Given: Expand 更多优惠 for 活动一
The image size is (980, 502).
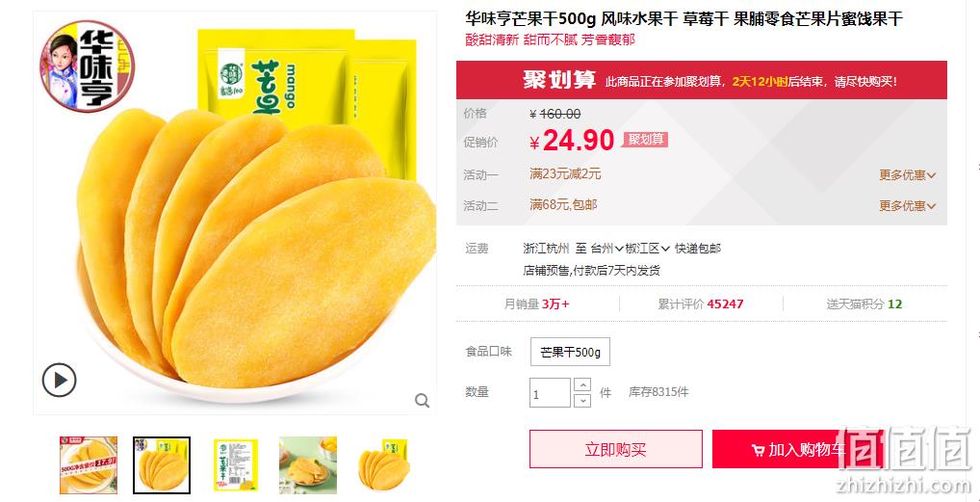Looking at the screenshot, I should tap(908, 175).
